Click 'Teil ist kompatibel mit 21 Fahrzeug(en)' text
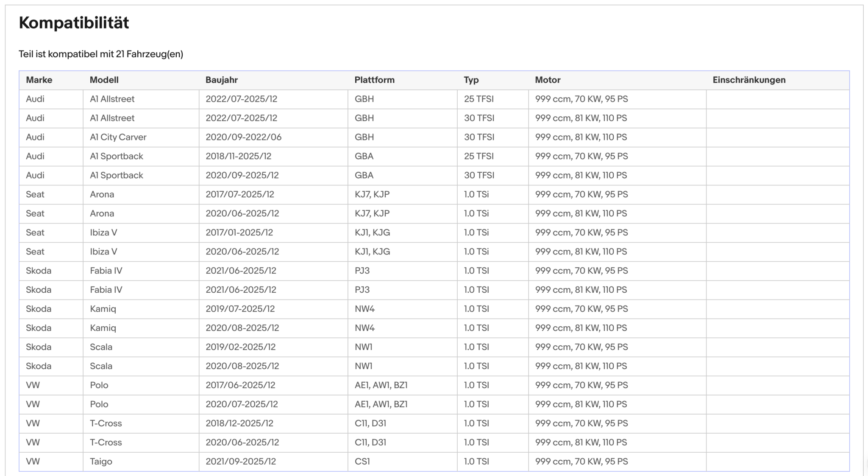Image resolution: width=868 pixels, height=476 pixels. click(x=101, y=54)
